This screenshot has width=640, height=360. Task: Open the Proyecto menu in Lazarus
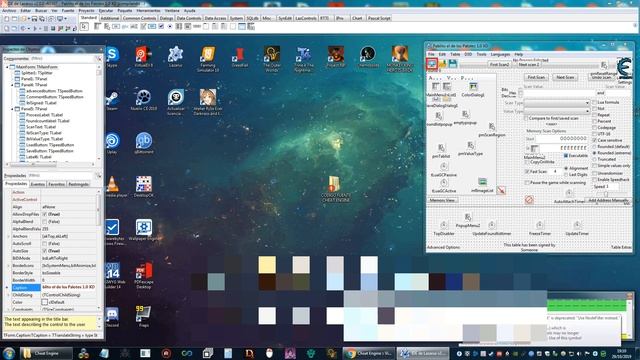pos(86,11)
